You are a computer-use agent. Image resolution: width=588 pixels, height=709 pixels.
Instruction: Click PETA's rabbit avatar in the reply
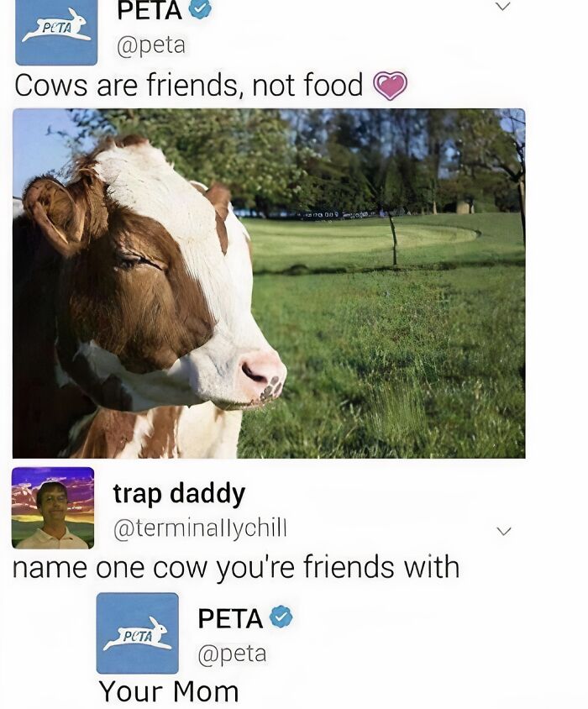point(138,633)
